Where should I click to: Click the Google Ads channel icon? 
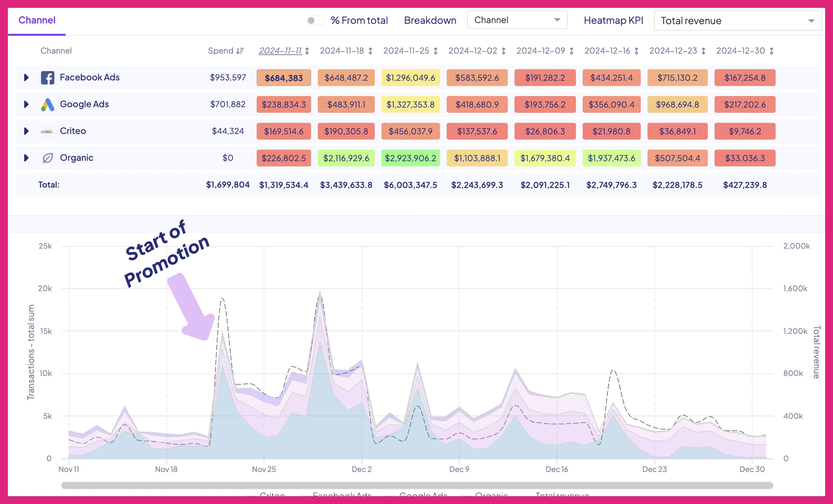point(47,104)
